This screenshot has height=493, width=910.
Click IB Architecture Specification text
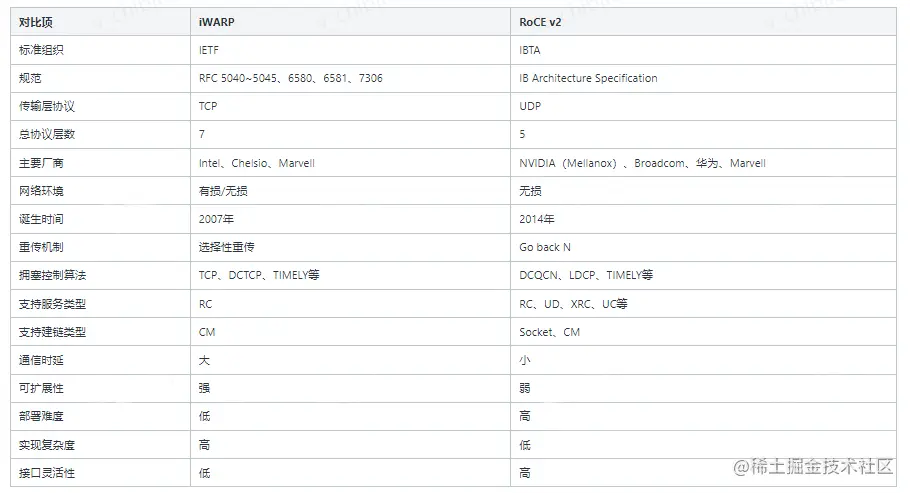(588, 78)
